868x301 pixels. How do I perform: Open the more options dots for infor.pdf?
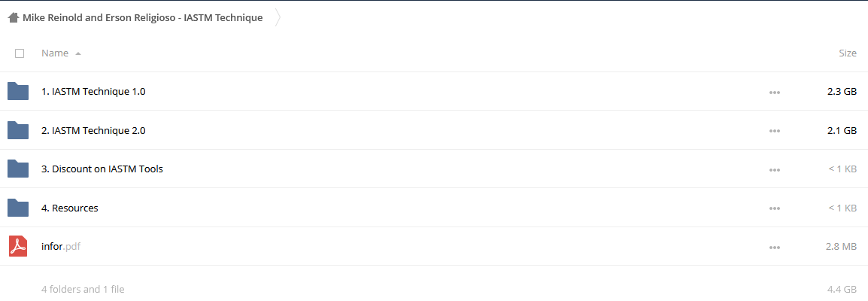click(x=775, y=248)
